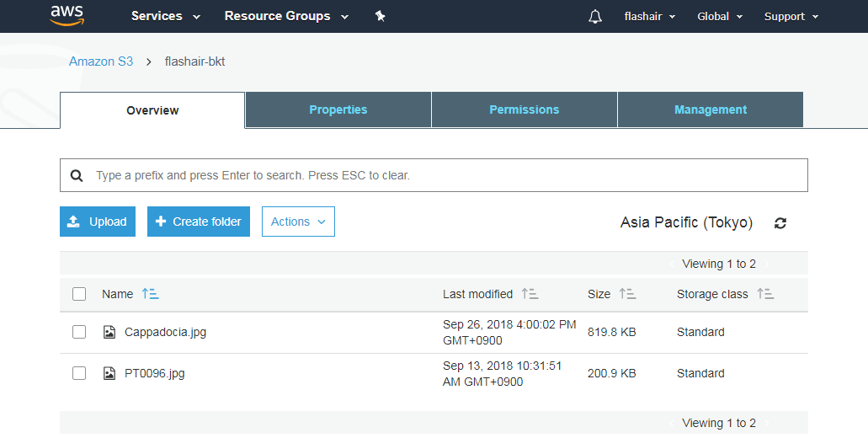Viewport: 868px width, 438px height.
Task: Click the pin shortcut icon in navbar
Action: click(380, 16)
